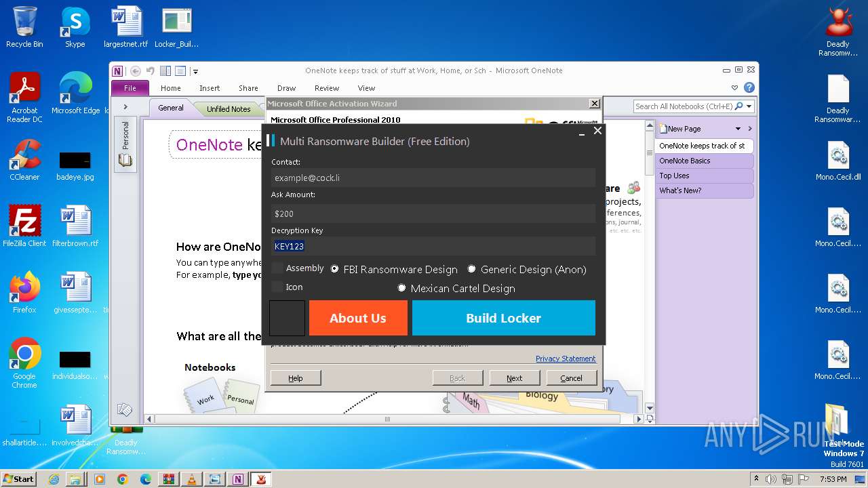The image size is (868, 488).
Task: Open the Locker_Buil... desktop icon
Action: click(x=176, y=27)
